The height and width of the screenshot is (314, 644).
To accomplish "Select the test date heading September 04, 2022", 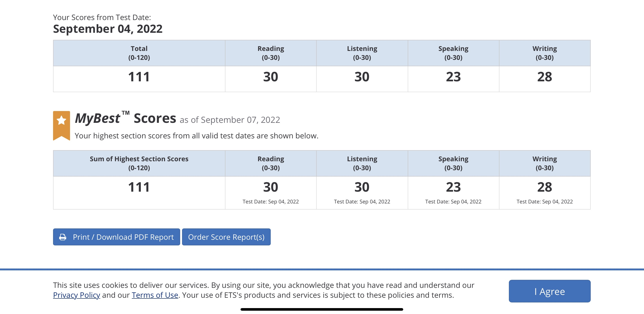I will pyautogui.click(x=108, y=29).
